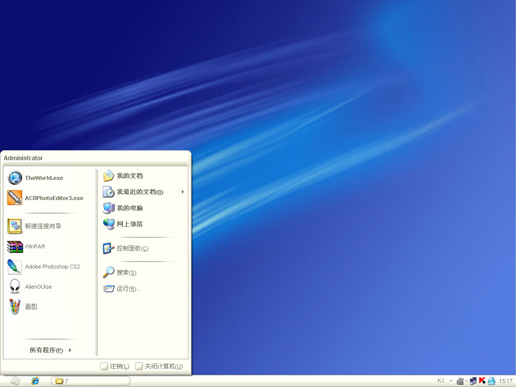This screenshot has height=387, width=516.
Task: Click the Windows flag Start button
Action: coord(15,381)
